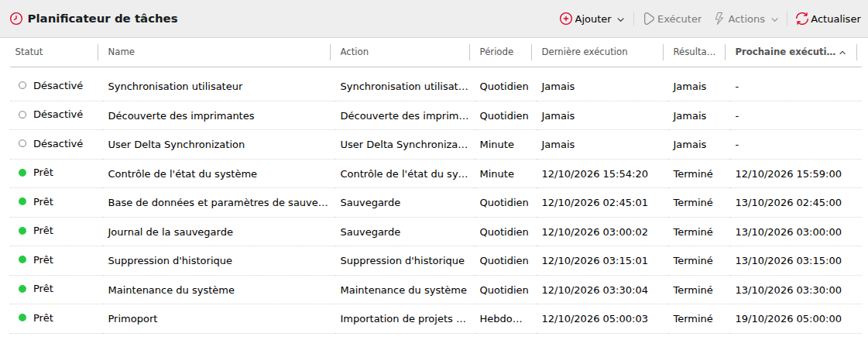Click the Planificateur de tâches title text
Screen dimensions: 868x340
[103, 19]
